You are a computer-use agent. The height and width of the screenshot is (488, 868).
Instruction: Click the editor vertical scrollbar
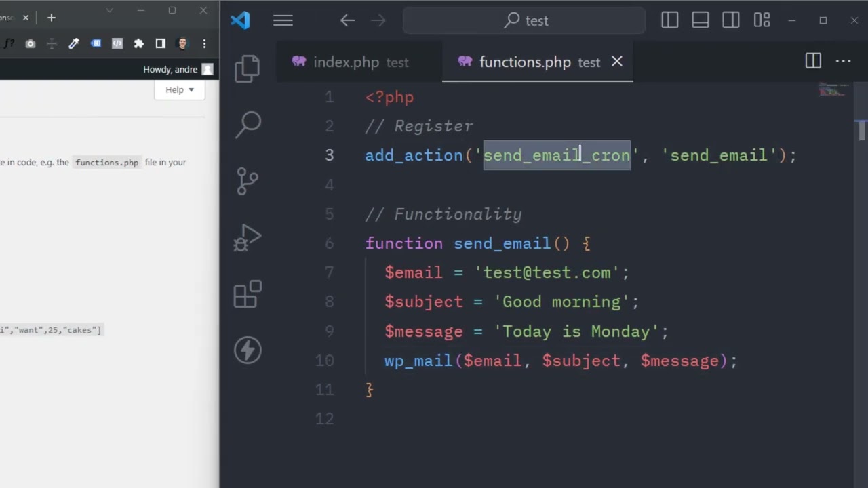(x=861, y=129)
